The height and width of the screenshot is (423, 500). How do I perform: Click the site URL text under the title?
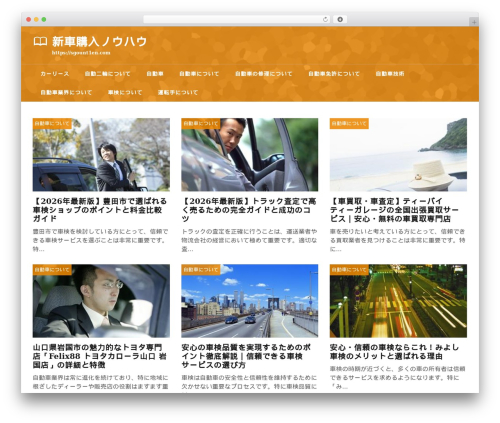click(x=81, y=53)
